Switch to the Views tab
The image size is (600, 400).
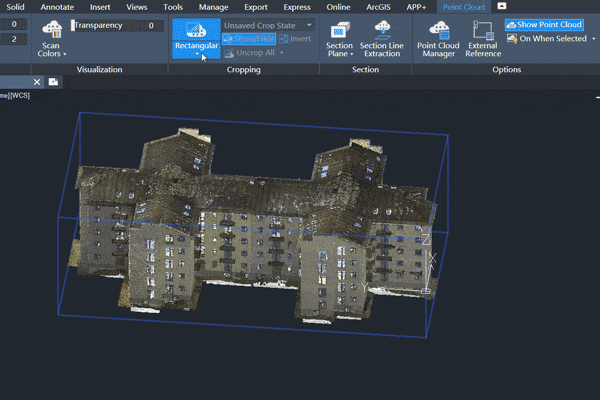[x=137, y=7]
